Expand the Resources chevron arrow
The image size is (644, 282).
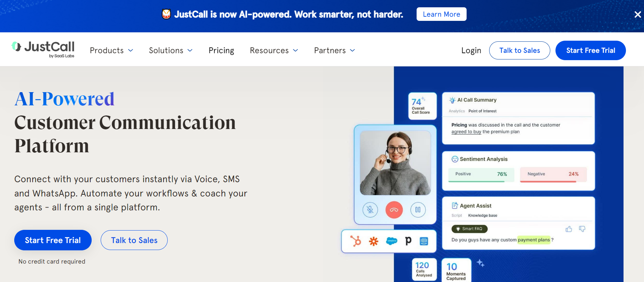[295, 50]
